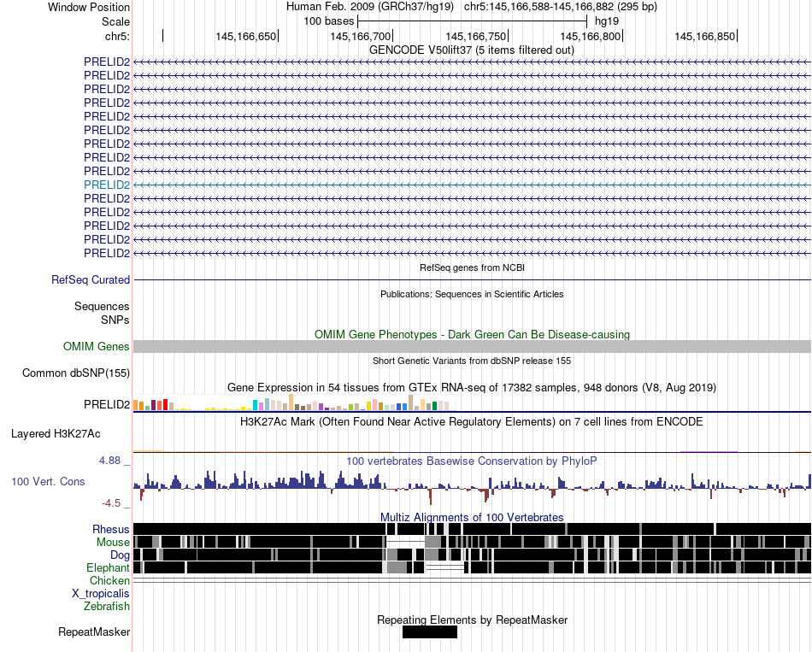This screenshot has height=652, width=812.
Task: Click the RefSeq Curated track label
Action: click(x=91, y=279)
